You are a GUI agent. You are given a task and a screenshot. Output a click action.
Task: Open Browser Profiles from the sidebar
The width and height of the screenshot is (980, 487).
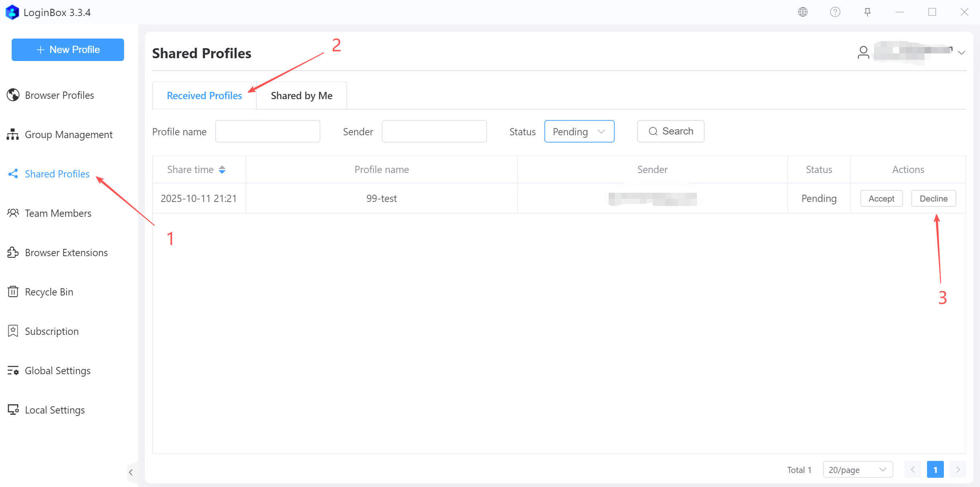point(59,95)
